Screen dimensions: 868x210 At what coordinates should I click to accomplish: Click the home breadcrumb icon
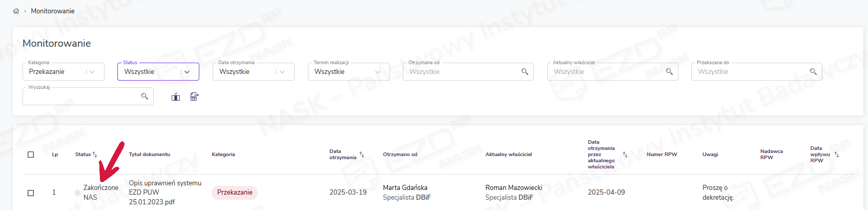coord(16,11)
